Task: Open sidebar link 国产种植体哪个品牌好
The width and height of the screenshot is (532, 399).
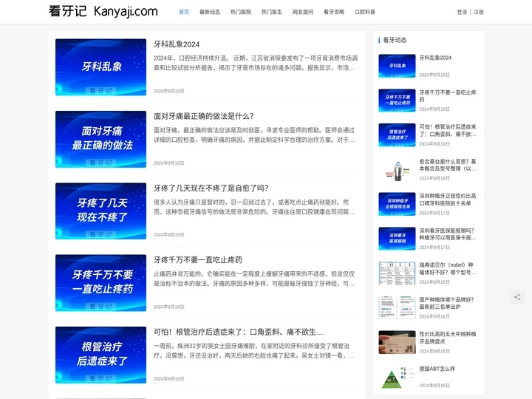Action: tap(446, 303)
